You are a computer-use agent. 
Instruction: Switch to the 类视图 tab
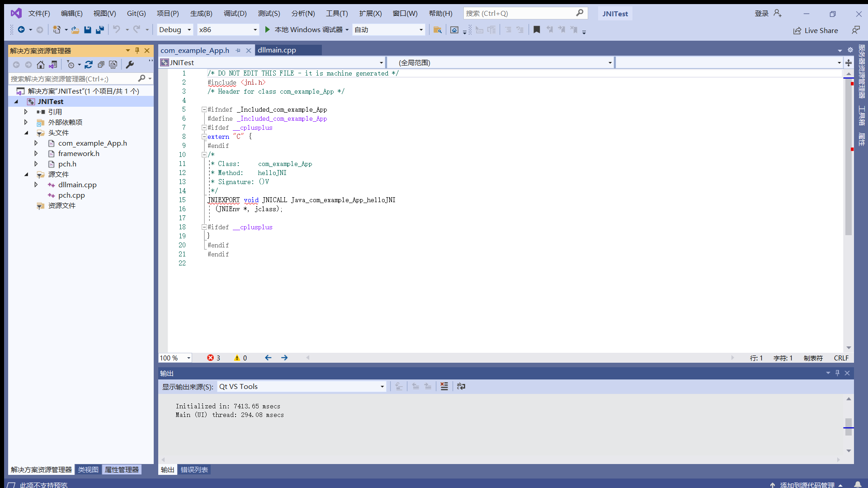(88, 469)
